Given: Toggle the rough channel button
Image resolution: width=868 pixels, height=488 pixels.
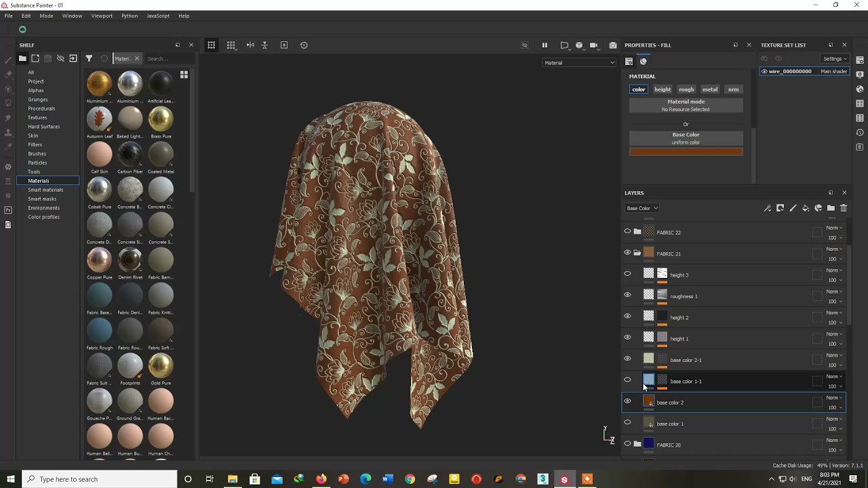Looking at the screenshot, I should click(686, 89).
